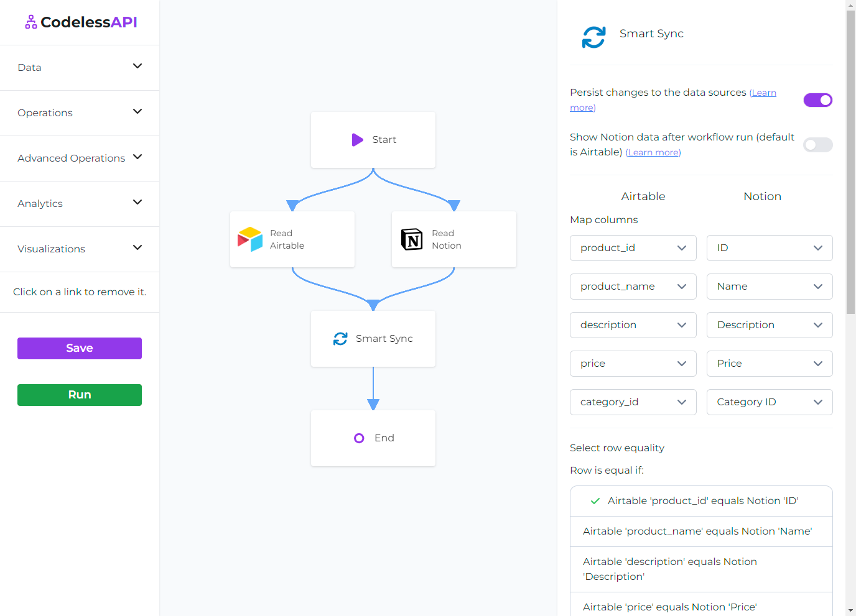Click the green Run button
Screen dimensions: 856x616
coord(80,395)
